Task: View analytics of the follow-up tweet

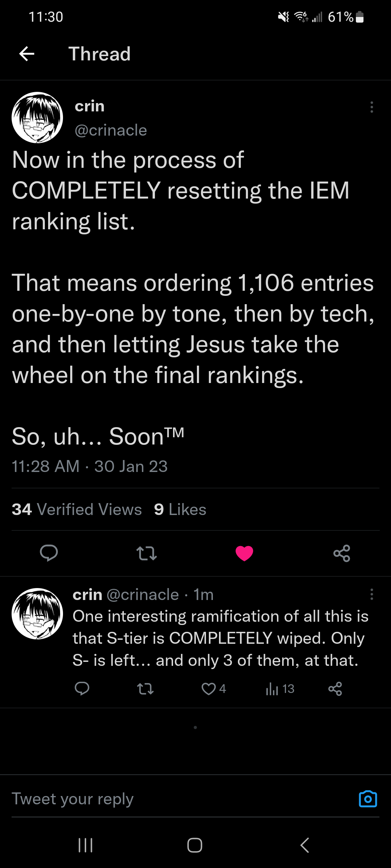Action: 272,689
